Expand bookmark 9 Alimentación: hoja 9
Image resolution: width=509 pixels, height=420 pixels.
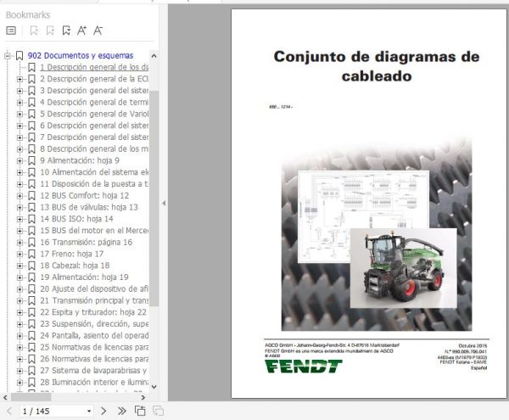(20, 161)
